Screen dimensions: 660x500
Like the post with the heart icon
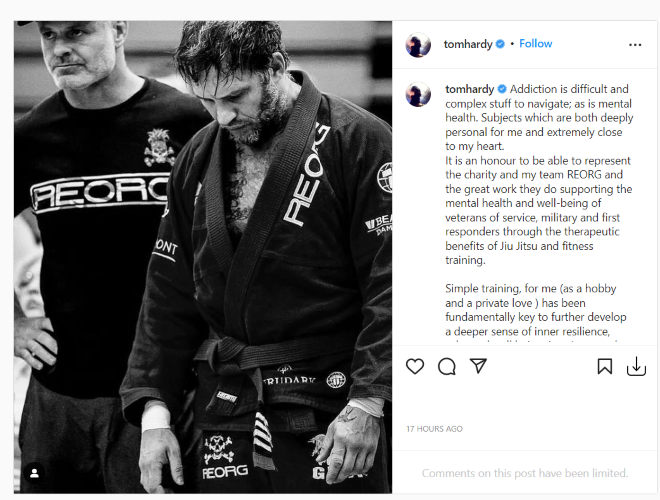point(415,366)
